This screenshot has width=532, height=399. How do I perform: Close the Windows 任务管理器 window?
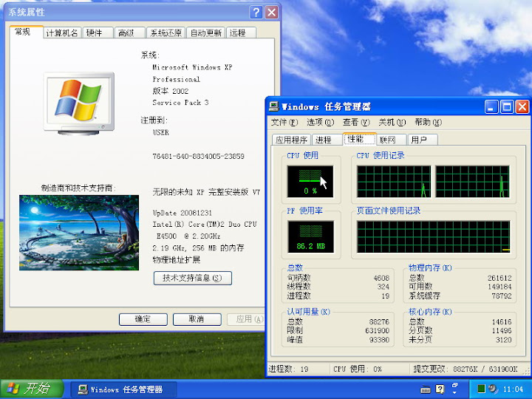coord(522,107)
